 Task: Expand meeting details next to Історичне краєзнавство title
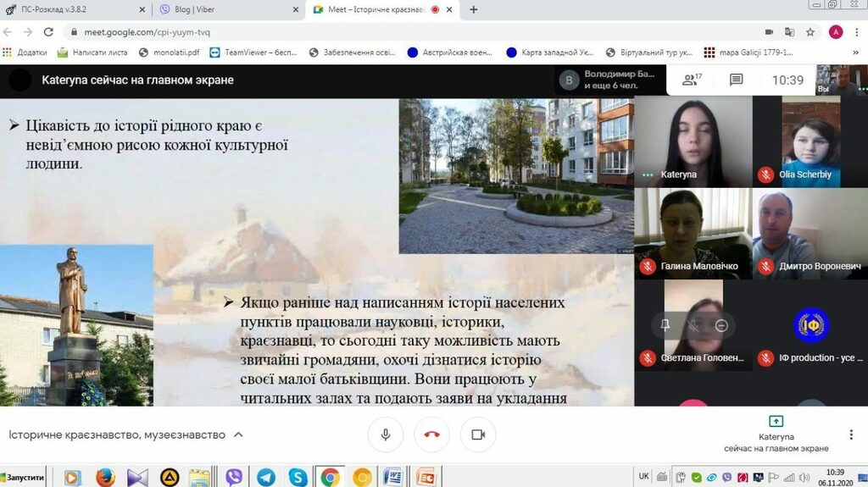pos(239,434)
